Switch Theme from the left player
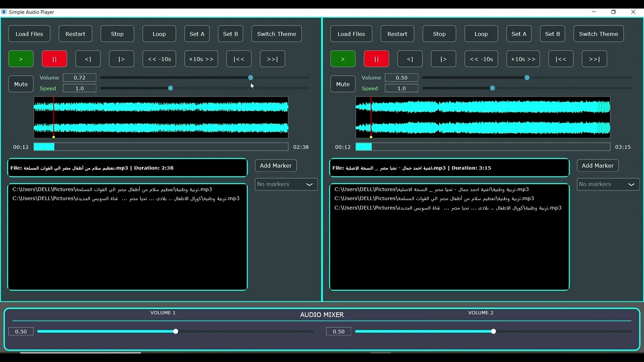The width and height of the screenshot is (644, 362). [x=277, y=34]
